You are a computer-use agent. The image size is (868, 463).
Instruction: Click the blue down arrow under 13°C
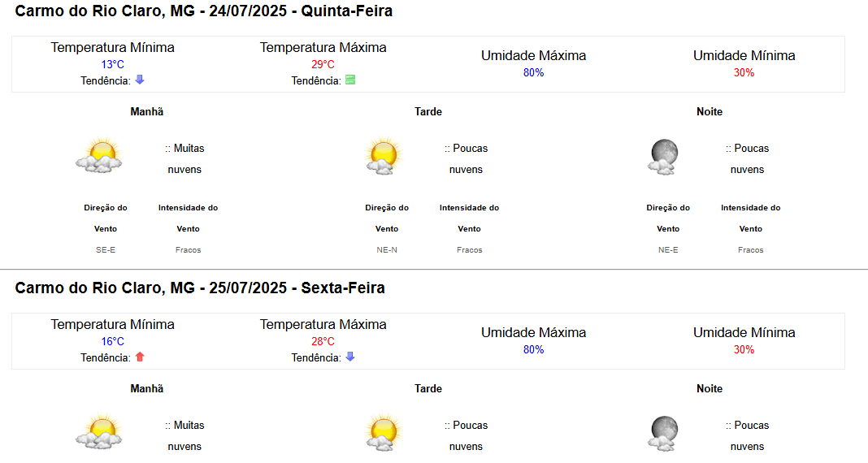[x=140, y=80]
